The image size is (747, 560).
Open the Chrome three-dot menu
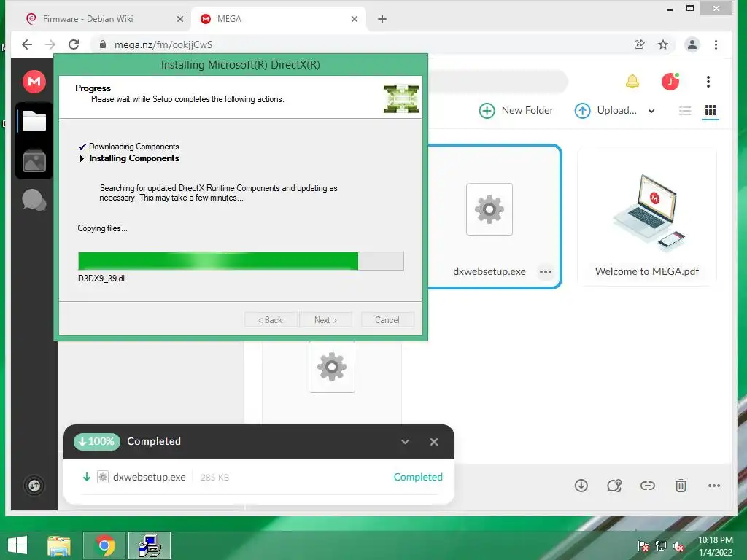tap(716, 44)
